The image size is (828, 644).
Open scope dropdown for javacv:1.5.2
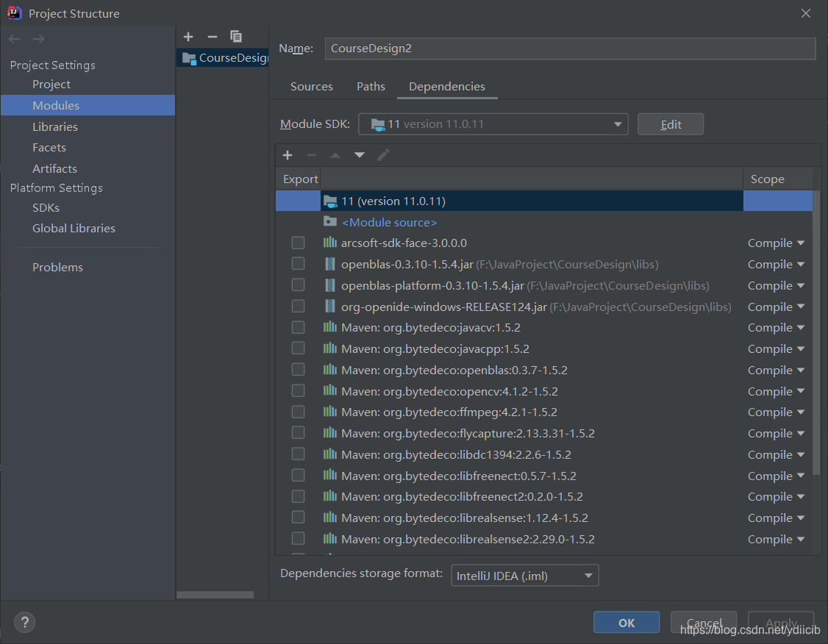(x=776, y=327)
